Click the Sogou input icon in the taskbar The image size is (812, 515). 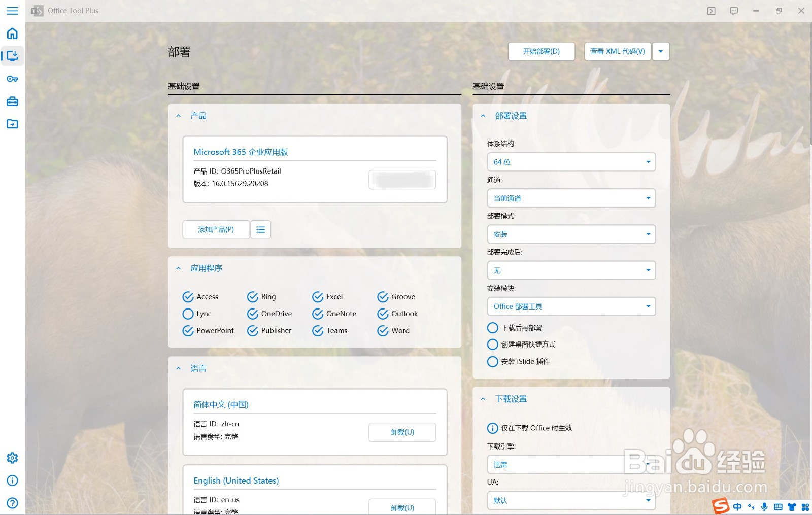click(721, 506)
